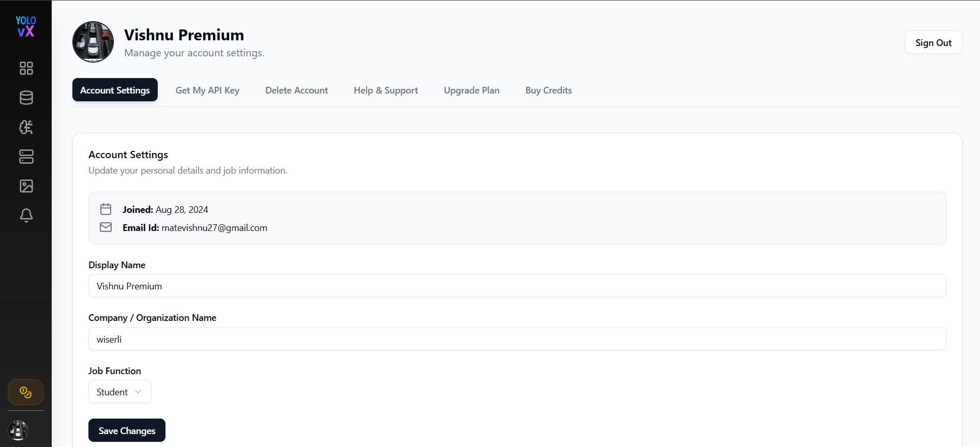Go to the Help & Support tab
The height and width of the screenshot is (447, 980).
click(x=386, y=90)
